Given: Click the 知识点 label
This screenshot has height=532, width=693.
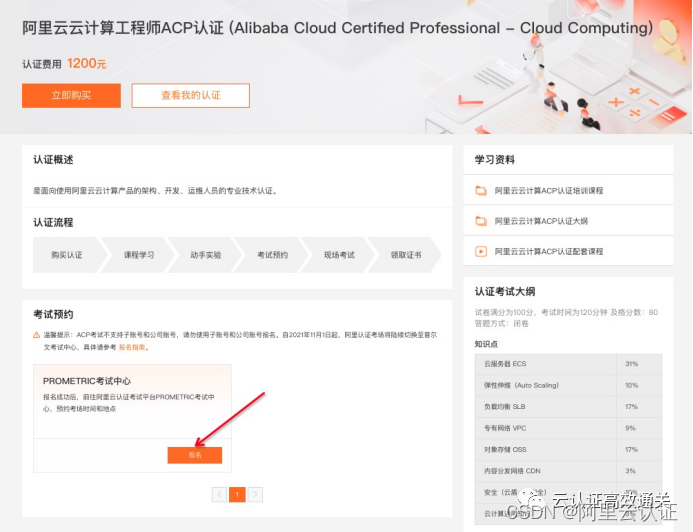Looking at the screenshot, I should [486, 344].
